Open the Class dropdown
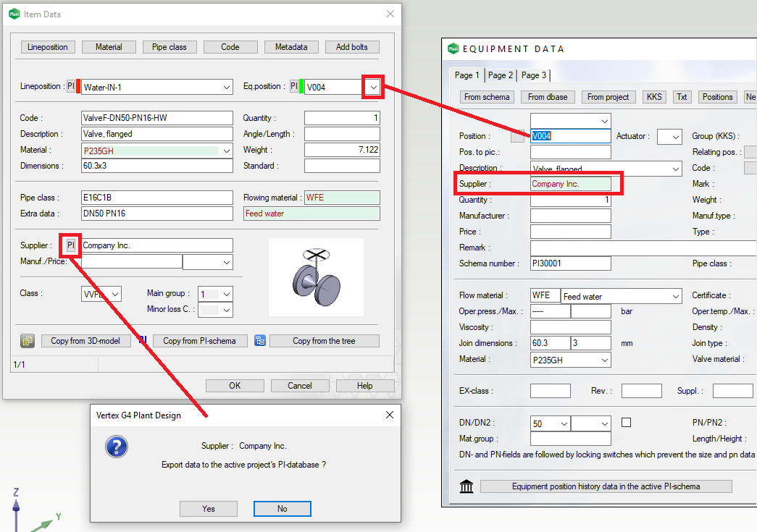 [x=115, y=294]
